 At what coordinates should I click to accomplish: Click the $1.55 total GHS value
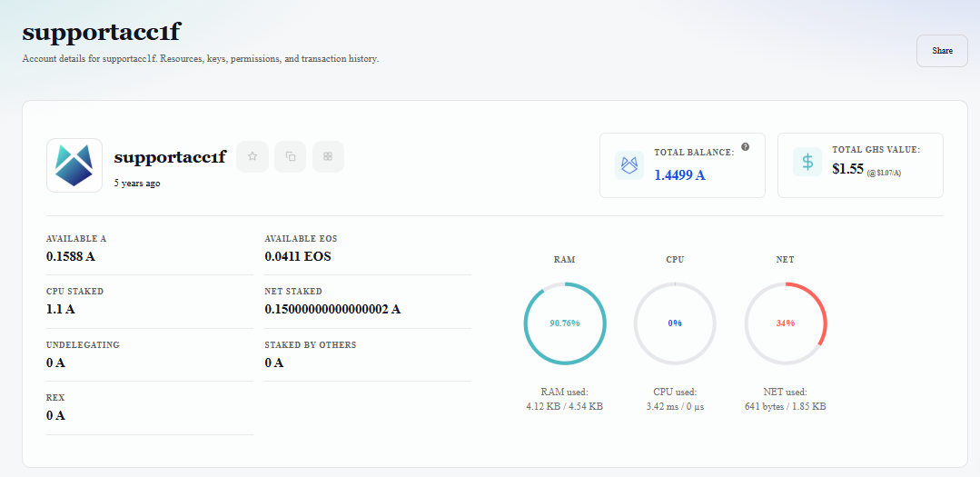(x=848, y=169)
